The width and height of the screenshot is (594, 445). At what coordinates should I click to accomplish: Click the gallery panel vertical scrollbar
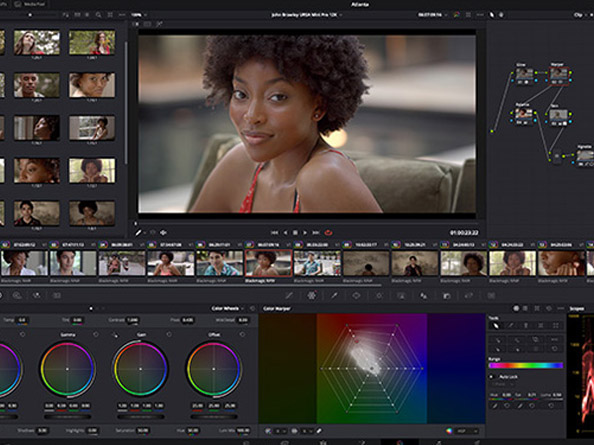[125, 102]
